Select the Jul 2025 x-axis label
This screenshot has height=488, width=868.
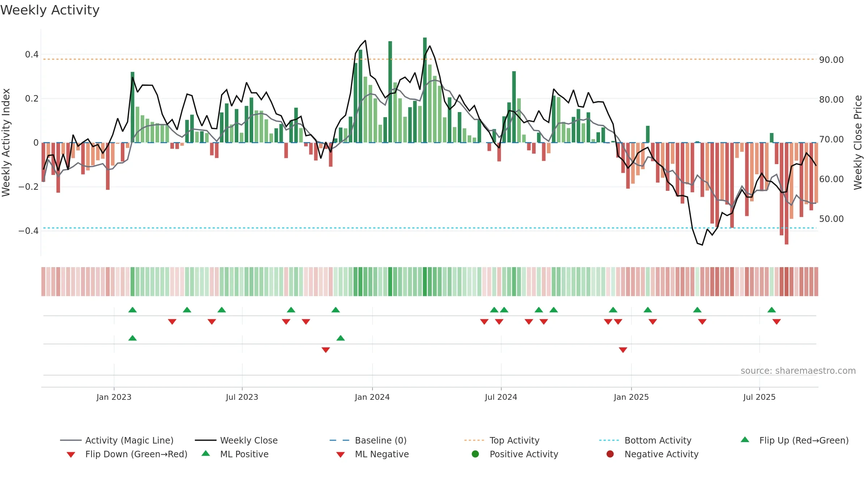[x=759, y=397]
